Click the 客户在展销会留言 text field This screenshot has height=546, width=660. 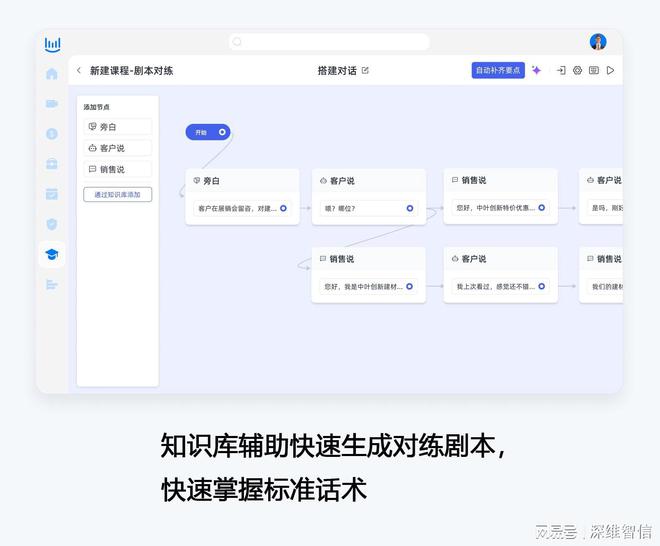(242, 208)
